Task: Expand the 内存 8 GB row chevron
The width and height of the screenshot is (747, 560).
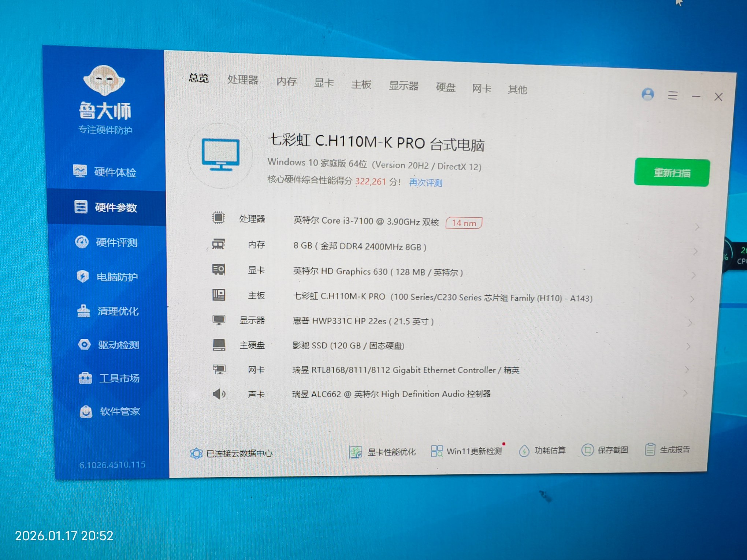Action: [695, 251]
